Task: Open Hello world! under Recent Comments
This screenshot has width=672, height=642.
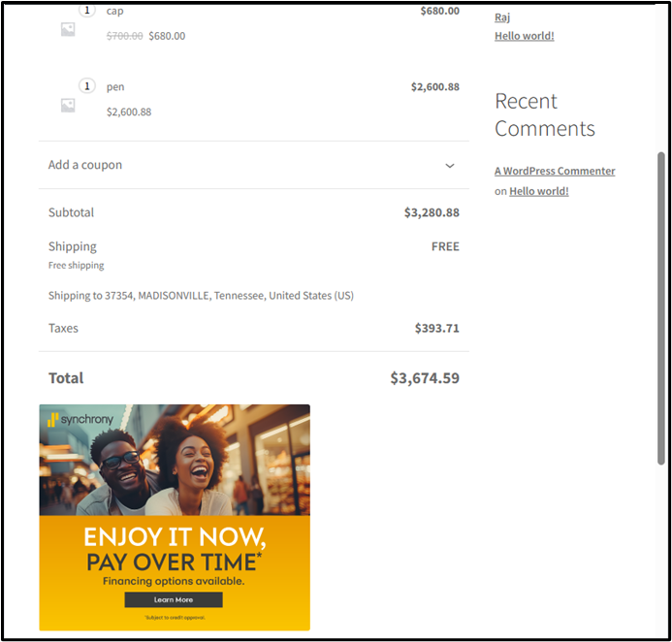Action: 538,191
